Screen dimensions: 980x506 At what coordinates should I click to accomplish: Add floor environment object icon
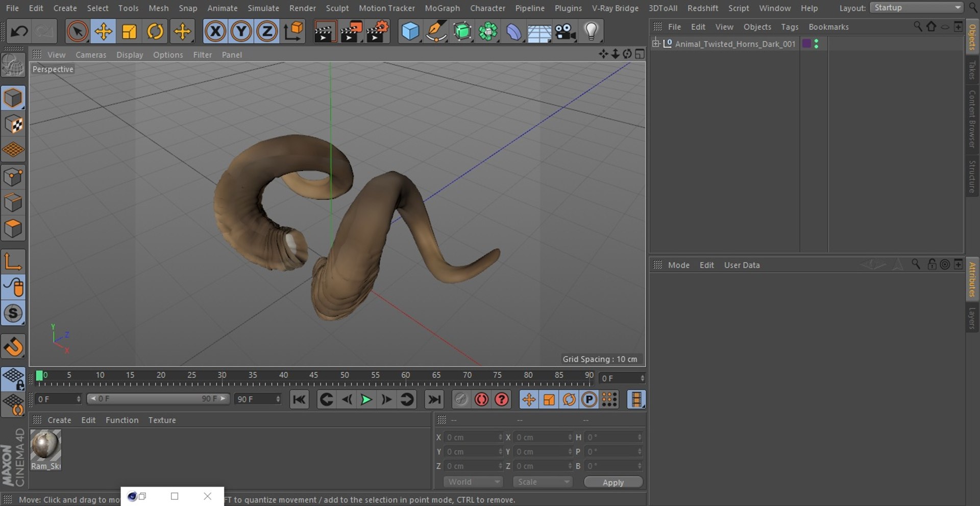tap(539, 32)
